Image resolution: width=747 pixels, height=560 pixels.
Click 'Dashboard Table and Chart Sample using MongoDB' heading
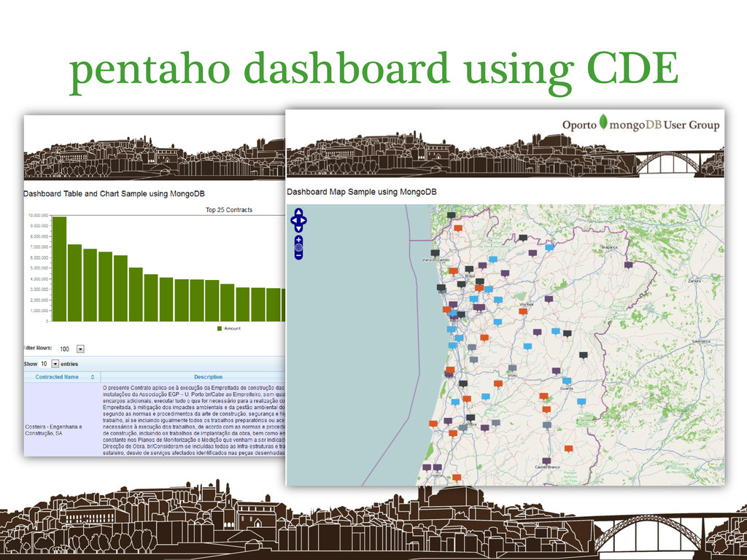pos(114,194)
